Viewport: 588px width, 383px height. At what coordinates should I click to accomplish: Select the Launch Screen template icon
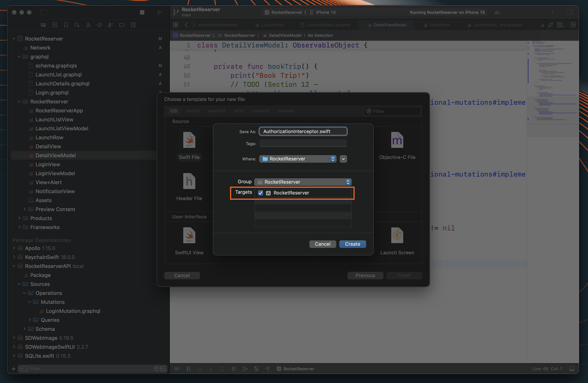[397, 236]
